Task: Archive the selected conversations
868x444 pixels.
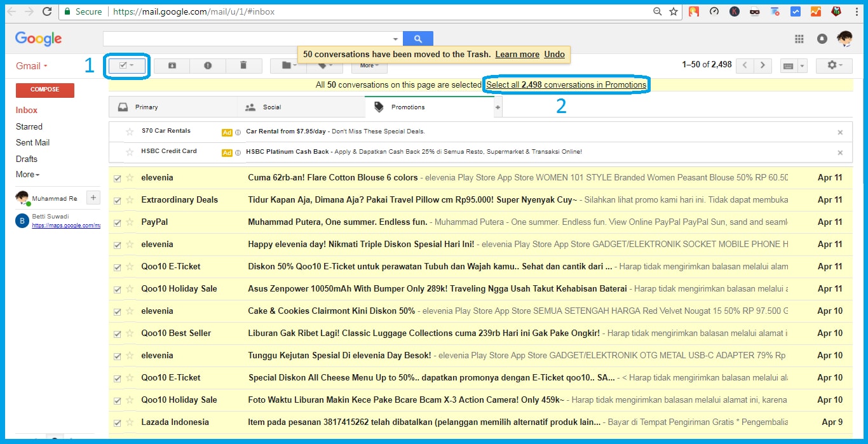Action: click(x=173, y=65)
